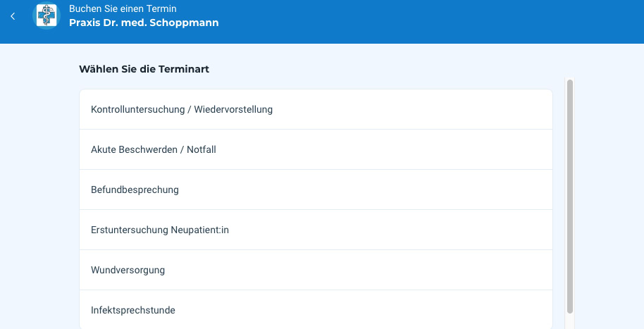This screenshot has width=644, height=329.
Task: Click the scrollbar track below the thumb
Action: [570, 321]
